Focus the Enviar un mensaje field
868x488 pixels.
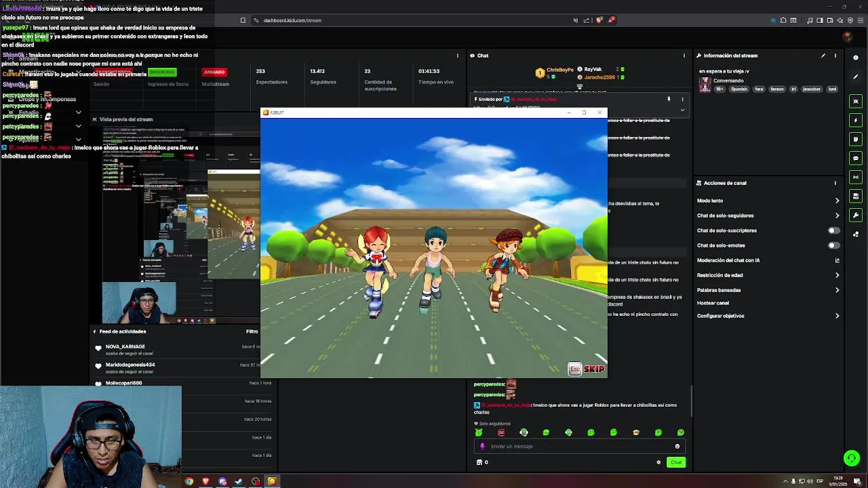(x=578, y=446)
